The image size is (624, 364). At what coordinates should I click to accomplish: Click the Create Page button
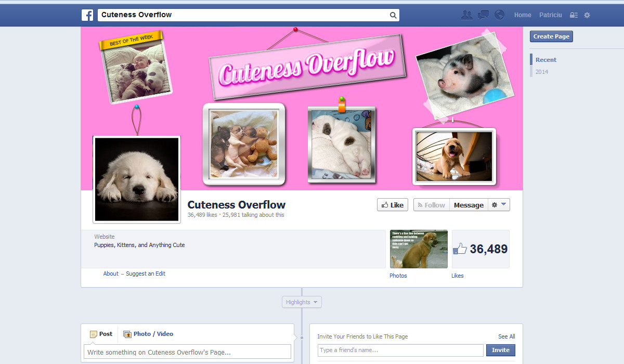(551, 36)
